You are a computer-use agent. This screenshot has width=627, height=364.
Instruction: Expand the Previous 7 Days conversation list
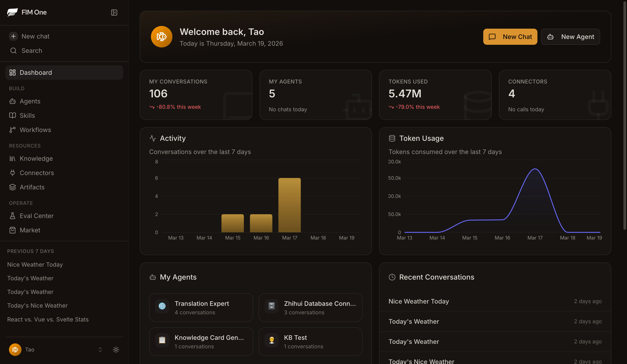point(30,251)
